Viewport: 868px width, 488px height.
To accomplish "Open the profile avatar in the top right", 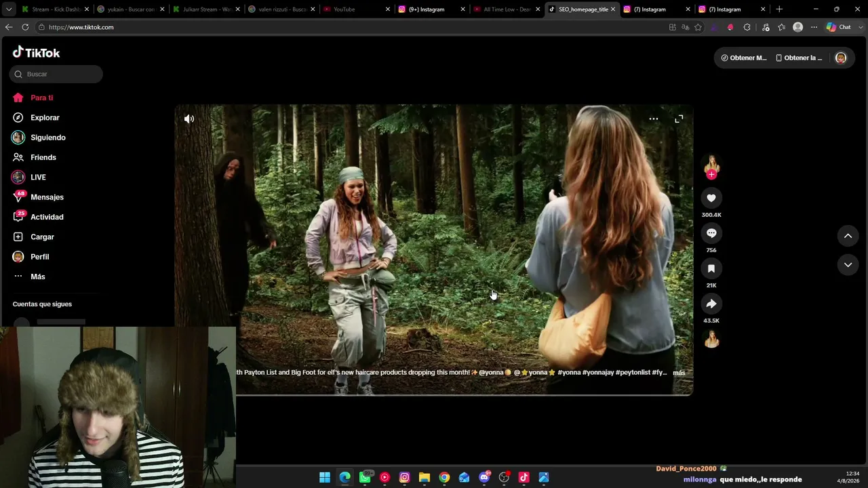I will point(841,58).
